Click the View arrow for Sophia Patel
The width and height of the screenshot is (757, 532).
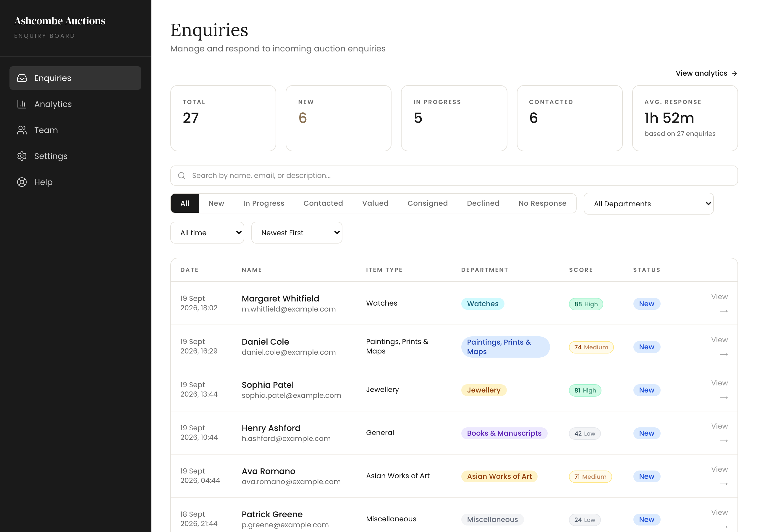pyautogui.click(x=724, y=398)
